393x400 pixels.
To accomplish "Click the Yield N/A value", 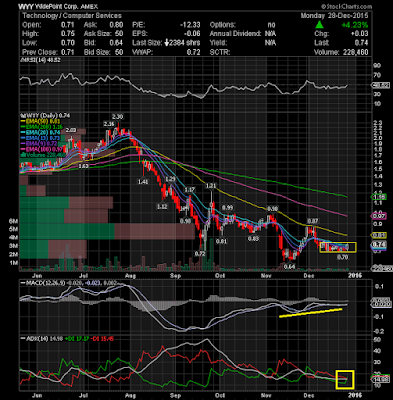I will [x=270, y=43].
